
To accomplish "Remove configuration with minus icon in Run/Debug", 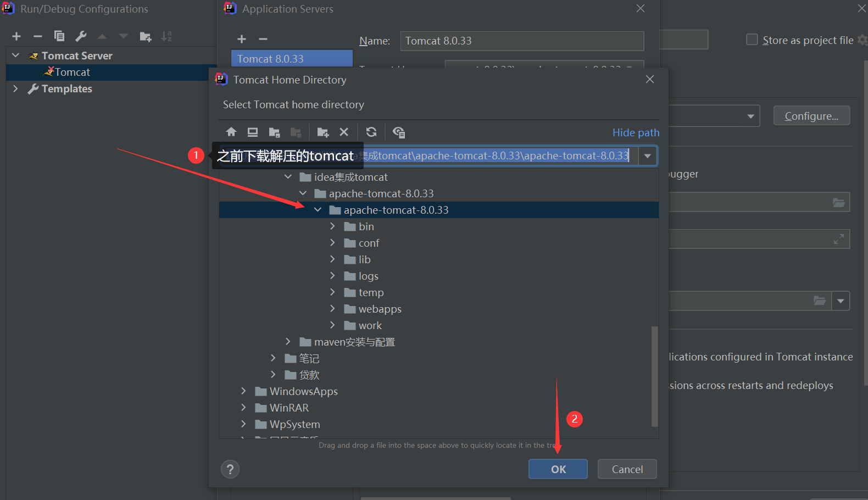I will [x=38, y=36].
